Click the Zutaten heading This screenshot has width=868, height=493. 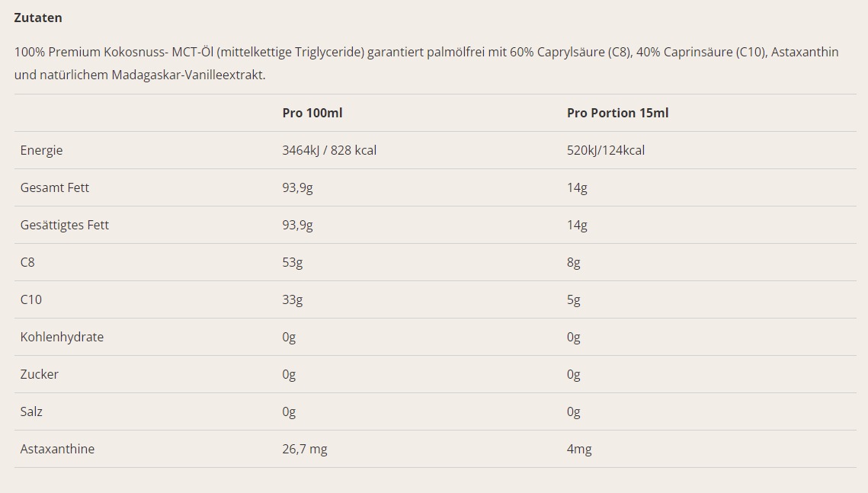(x=37, y=18)
